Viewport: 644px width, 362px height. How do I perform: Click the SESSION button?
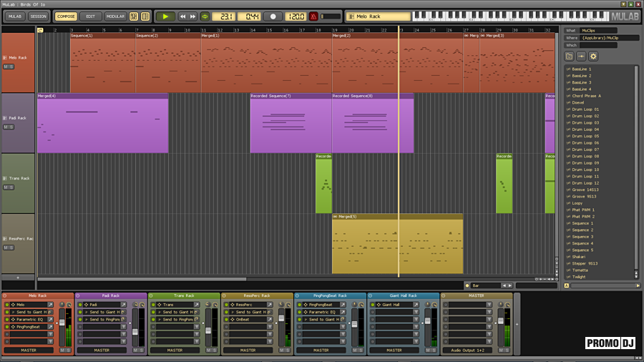[38, 16]
